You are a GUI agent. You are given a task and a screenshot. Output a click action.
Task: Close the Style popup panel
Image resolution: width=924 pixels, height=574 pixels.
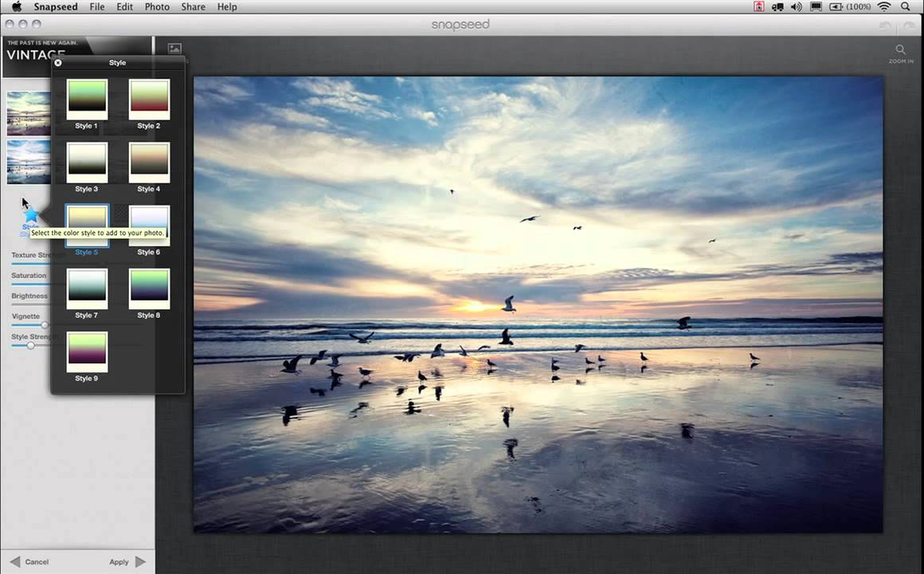click(57, 62)
